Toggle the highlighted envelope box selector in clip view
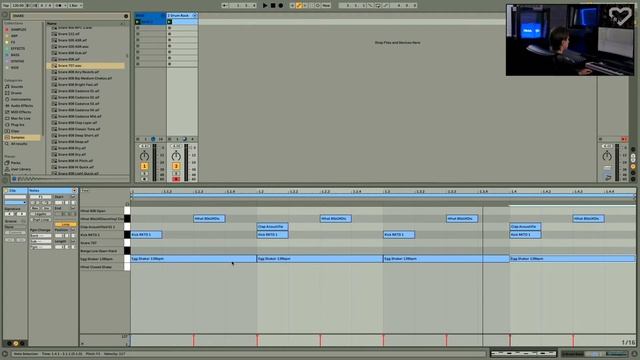Screen dimensions: 640x360 point(16,343)
